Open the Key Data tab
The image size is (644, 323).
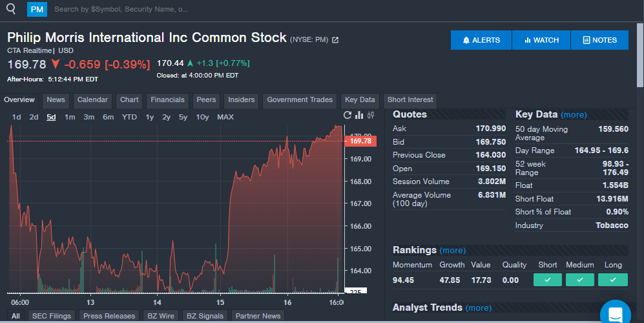[x=360, y=100]
